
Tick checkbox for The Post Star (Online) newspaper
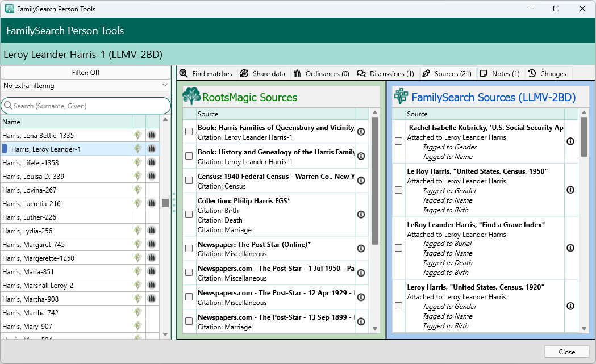coord(189,249)
